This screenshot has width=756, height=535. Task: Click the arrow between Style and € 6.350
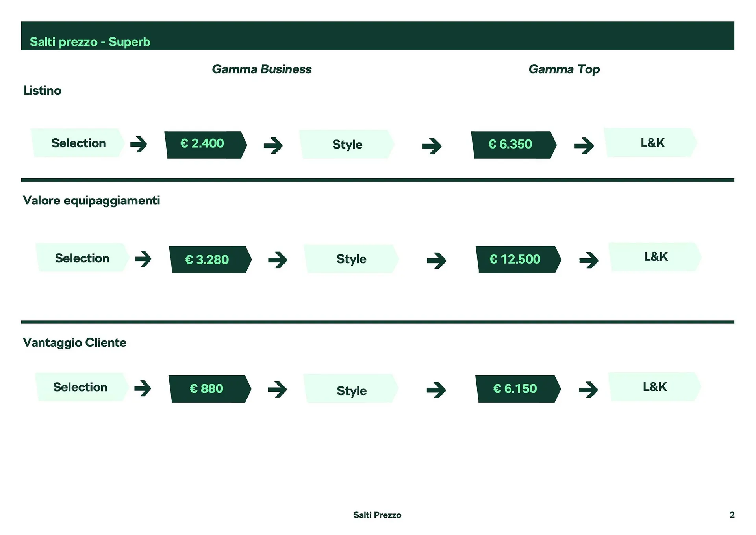click(432, 146)
